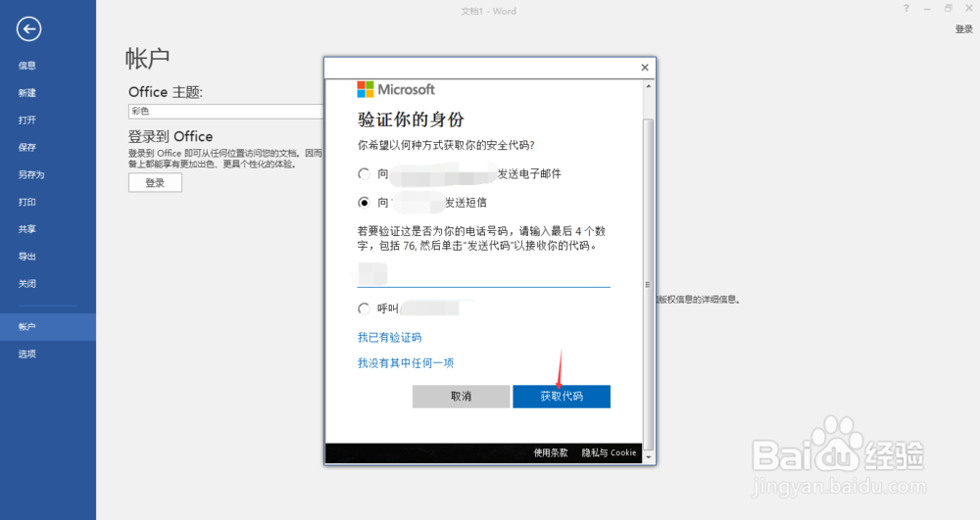Viewport: 980px width, 520px height.
Task: Click the dialog vertical scrollbar thumb
Action: point(649,284)
